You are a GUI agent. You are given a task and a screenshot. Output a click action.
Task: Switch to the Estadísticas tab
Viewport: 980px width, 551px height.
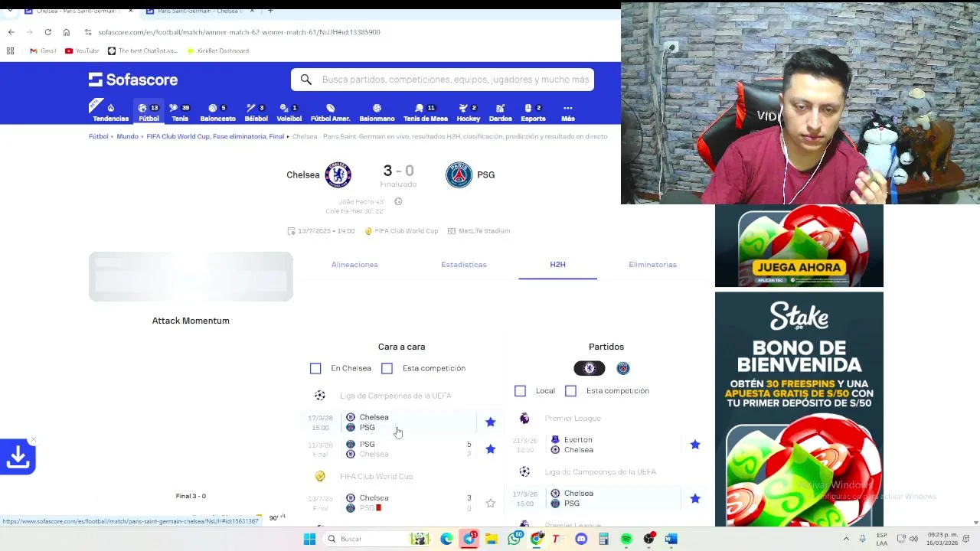464,265
